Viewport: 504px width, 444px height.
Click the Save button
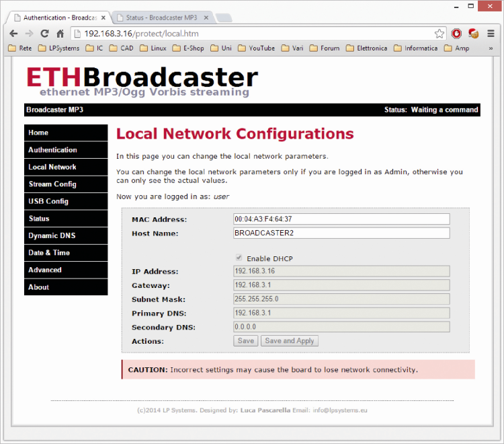246,341
